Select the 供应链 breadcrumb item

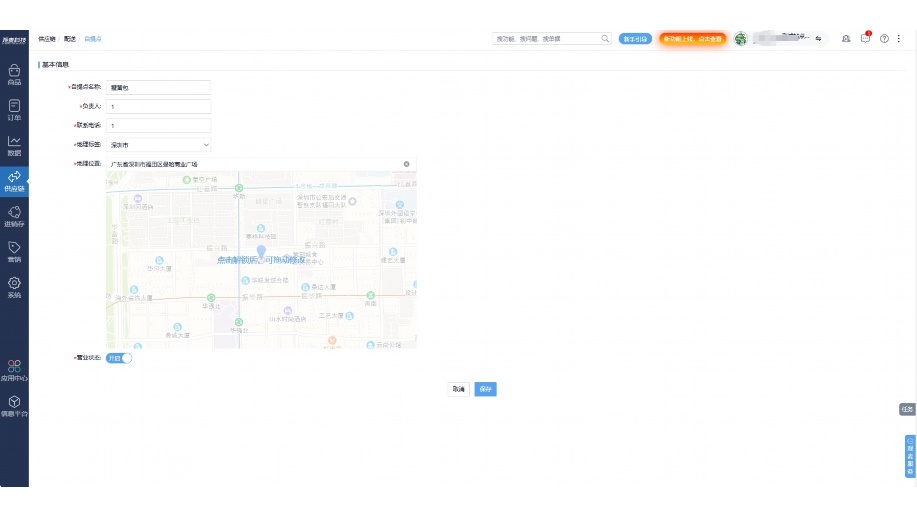coord(47,39)
